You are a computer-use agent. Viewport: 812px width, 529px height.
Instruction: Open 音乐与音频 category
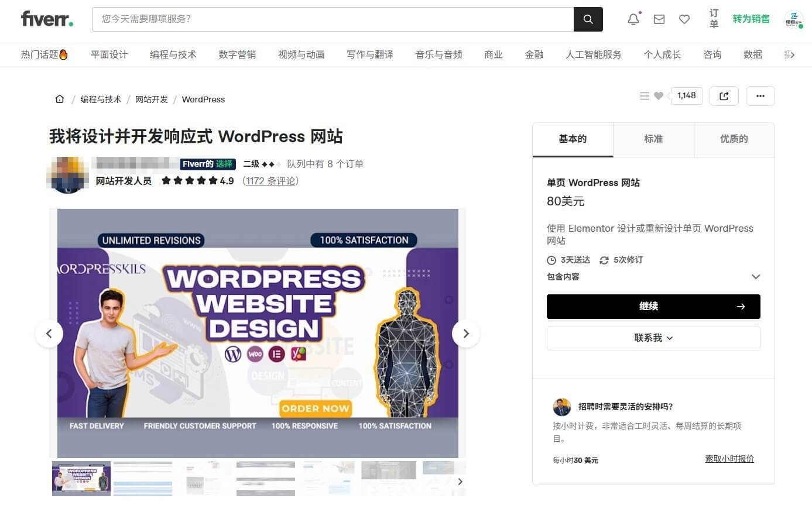(x=439, y=54)
